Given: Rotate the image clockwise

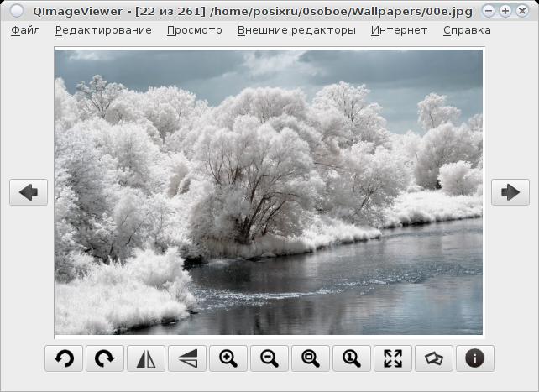Looking at the screenshot, I should pos(105,358).
